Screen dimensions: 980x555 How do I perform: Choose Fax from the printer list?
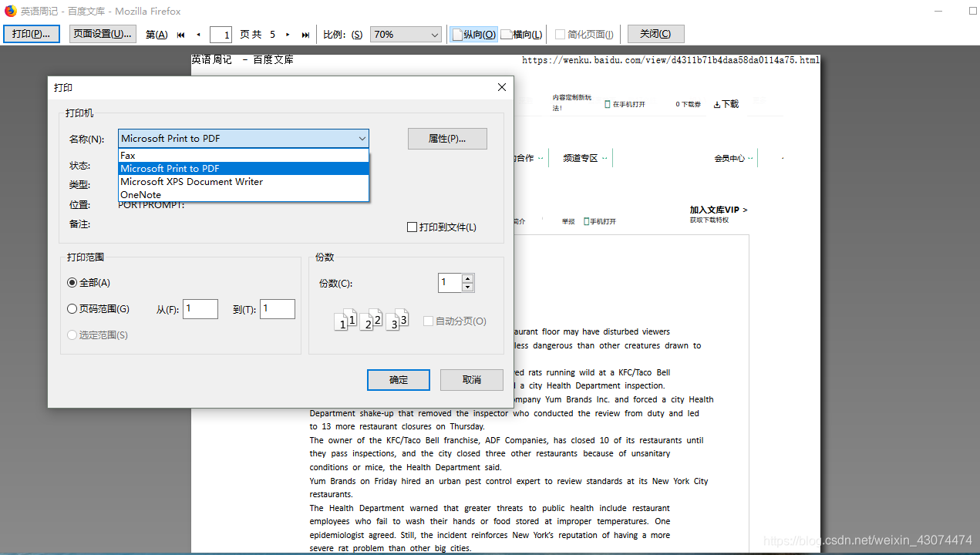[x=244, y=156]
